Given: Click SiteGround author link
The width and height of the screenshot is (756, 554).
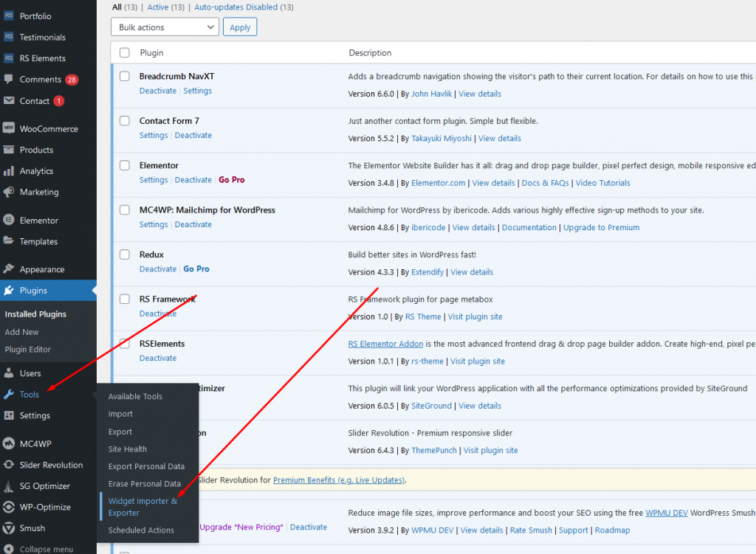Looking at the screenshot, I should (x=431, y=406).
